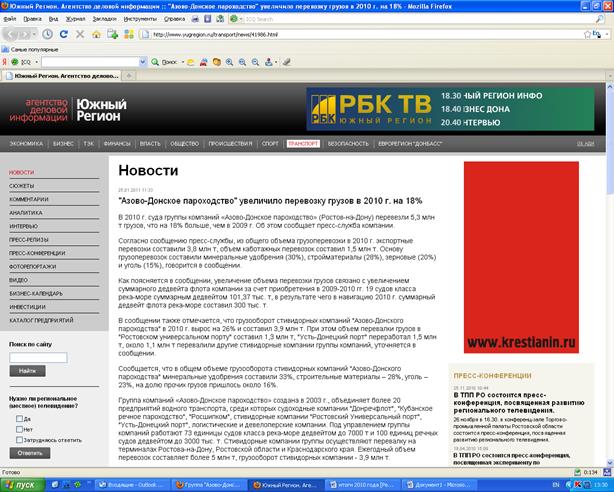This screenshot has width=614, height=492.
Task: Open АНАЛИТИКА in the sidebar
Action: point(26,213)
